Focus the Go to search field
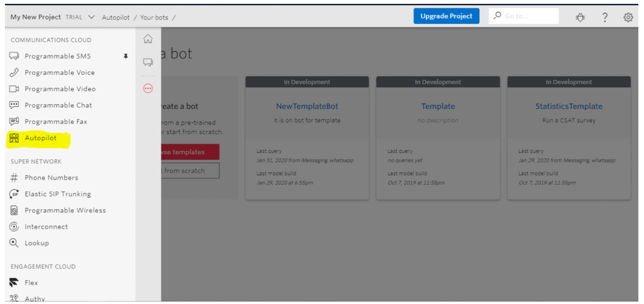This screenshot has width=644, height=304. tap(524, 16)
